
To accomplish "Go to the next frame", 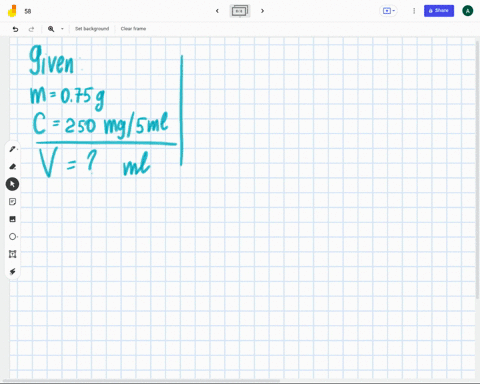I will point(262,11).
